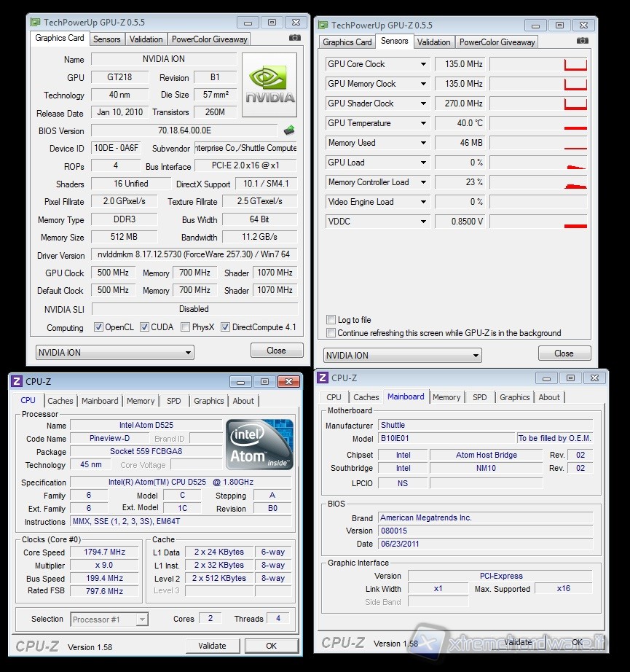
Task: Toggle the PhysX checkbox
Action: tap(185, 327)
